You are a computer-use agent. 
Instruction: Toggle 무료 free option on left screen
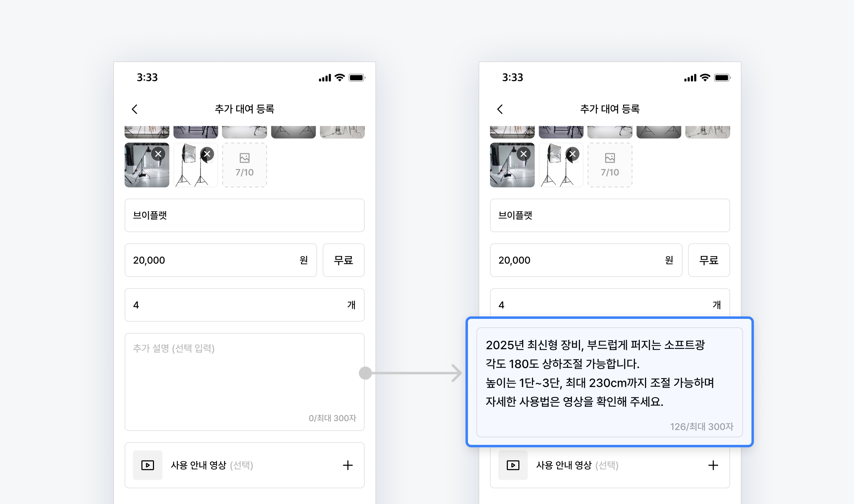343,260
